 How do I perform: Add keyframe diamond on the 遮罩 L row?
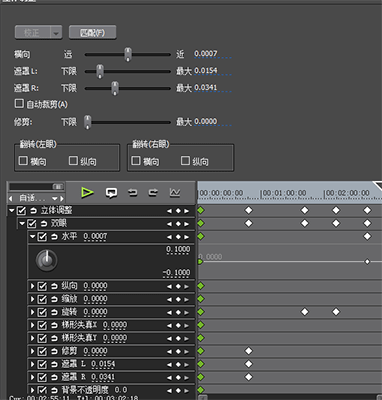pyautogui.click(x=178, y=364)
